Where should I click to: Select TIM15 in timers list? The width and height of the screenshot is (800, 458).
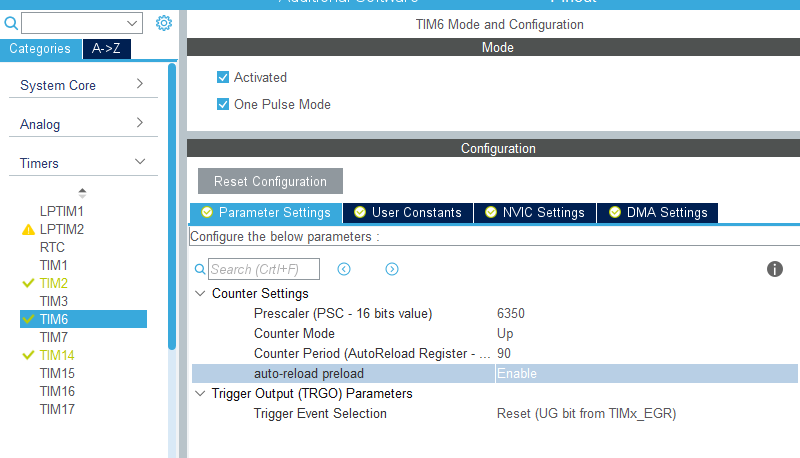pyautogui.click(x=57, y=373)
